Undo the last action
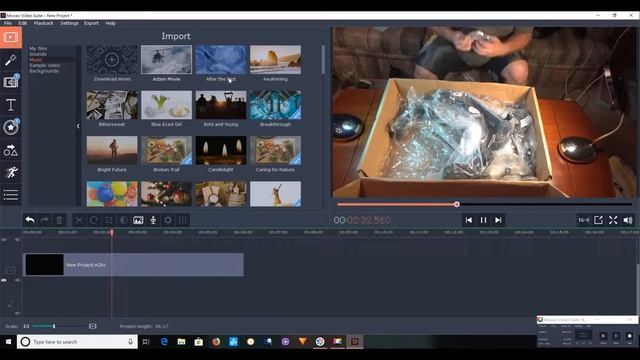640x360 pixels. (30, 220)
